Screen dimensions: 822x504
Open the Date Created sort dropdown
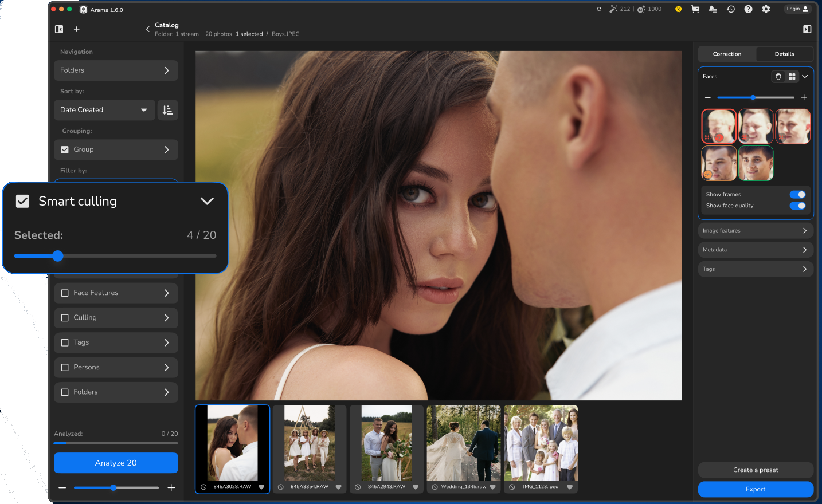[104, 109]
